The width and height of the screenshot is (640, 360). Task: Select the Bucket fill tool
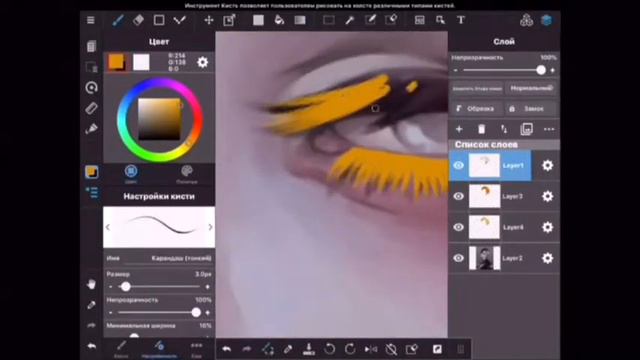(x=279, y=20)
